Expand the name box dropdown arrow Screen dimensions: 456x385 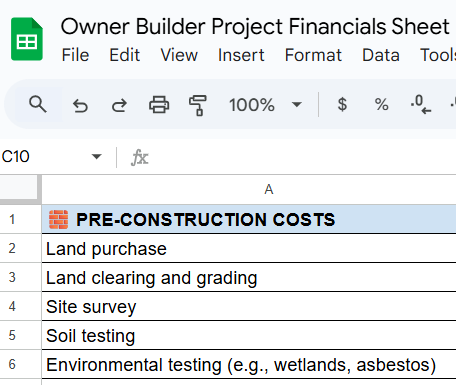coord(96,156)
